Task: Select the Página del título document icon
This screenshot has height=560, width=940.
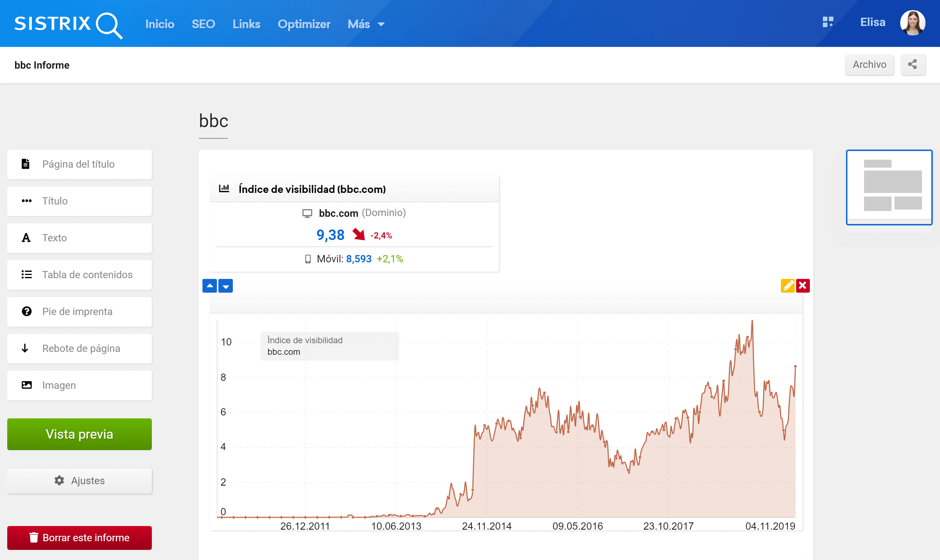Action: 25,164
